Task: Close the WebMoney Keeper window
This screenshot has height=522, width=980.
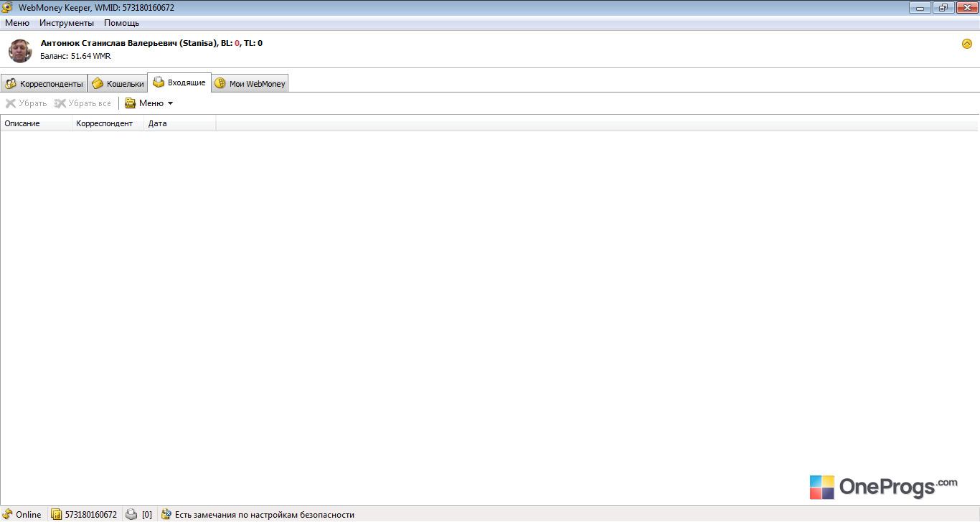Action: 966,7
